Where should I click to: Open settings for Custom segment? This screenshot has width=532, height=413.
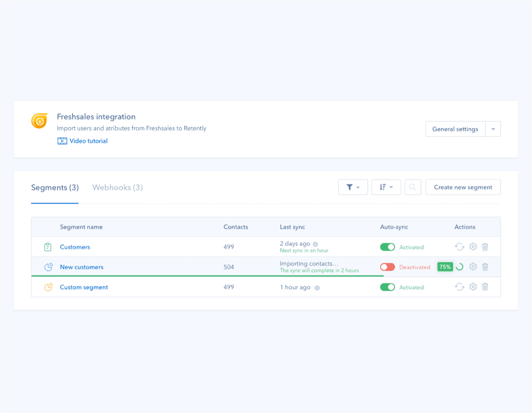tap(473, 287)
